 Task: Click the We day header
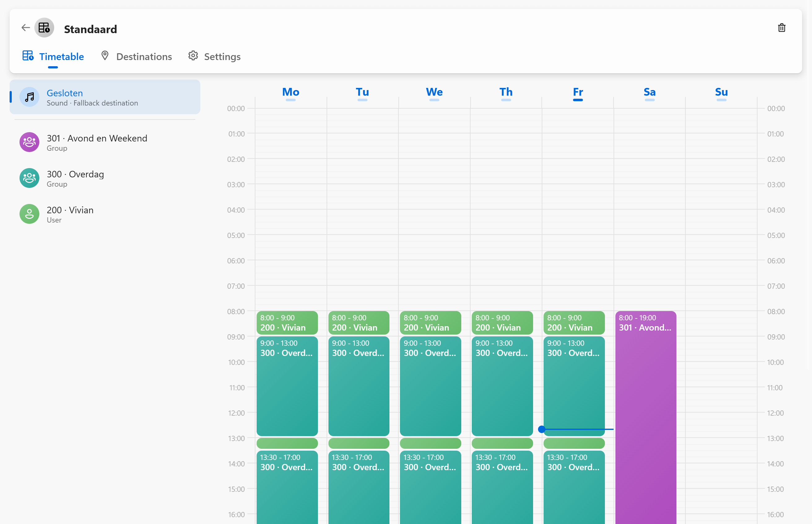click(434, 93)
